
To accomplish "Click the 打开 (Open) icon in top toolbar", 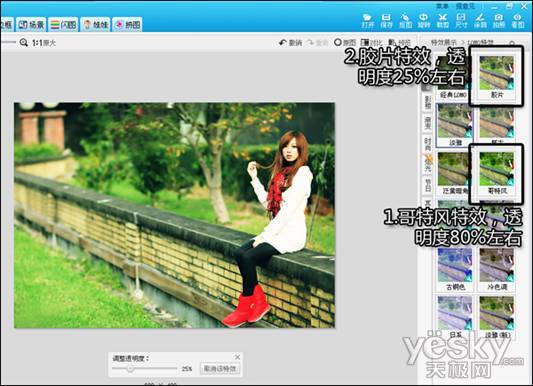I will pyautogui.click(x=367, y=21).
